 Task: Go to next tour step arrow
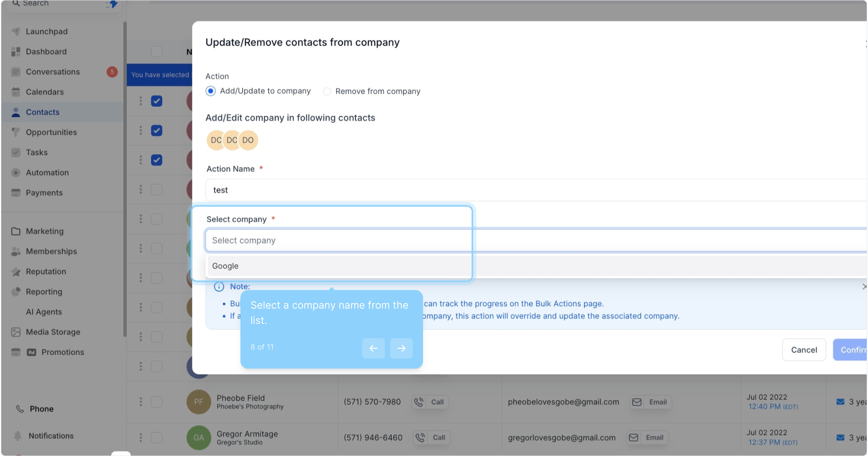(x=401, y=348)
